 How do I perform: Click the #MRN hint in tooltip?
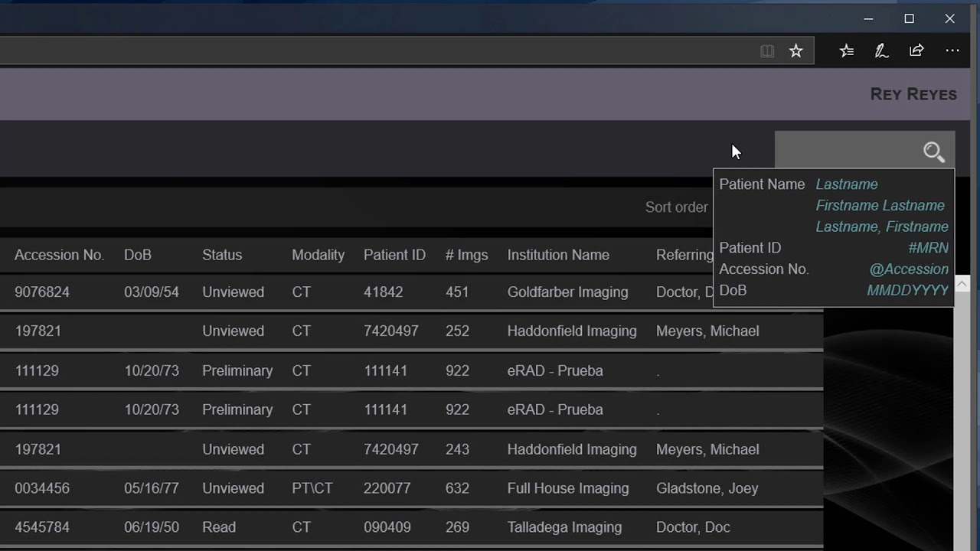[x=928, y=248]
